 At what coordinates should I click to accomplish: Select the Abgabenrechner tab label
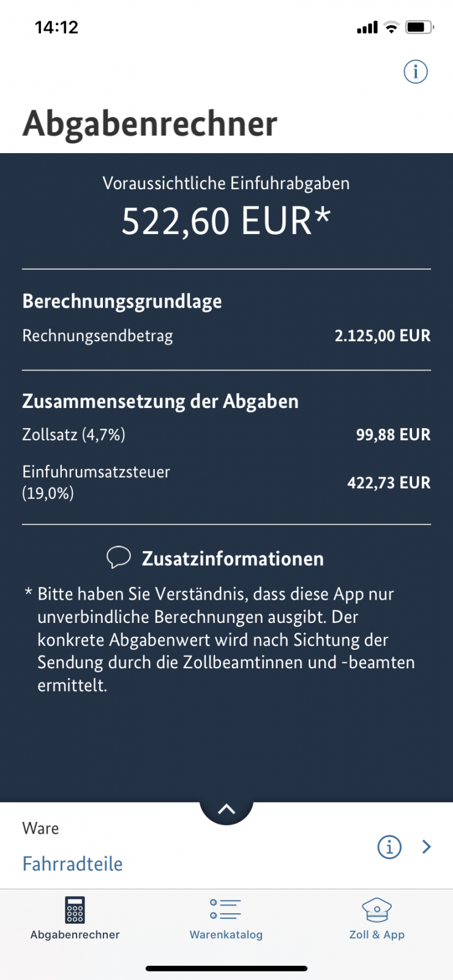pyautogui.click(x=75, y=935)
